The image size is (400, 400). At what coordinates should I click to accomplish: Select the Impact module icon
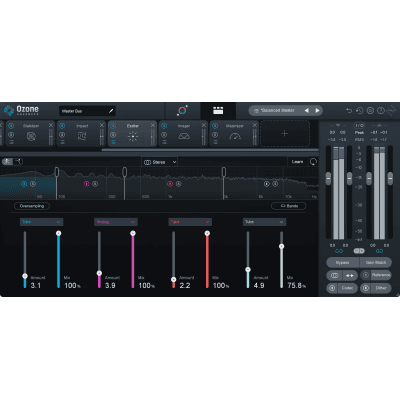tap(82, 136)
